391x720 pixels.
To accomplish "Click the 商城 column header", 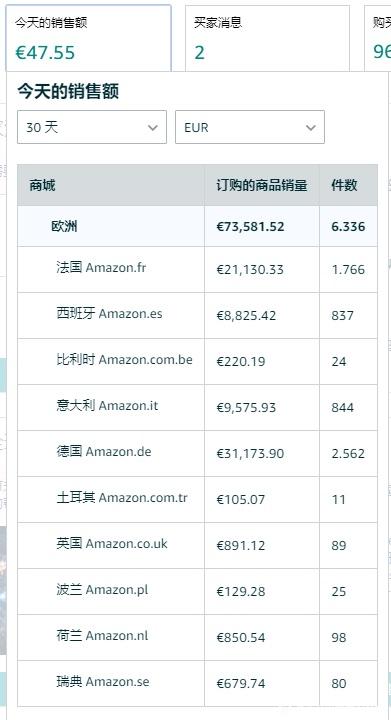I will click(42, 186).
